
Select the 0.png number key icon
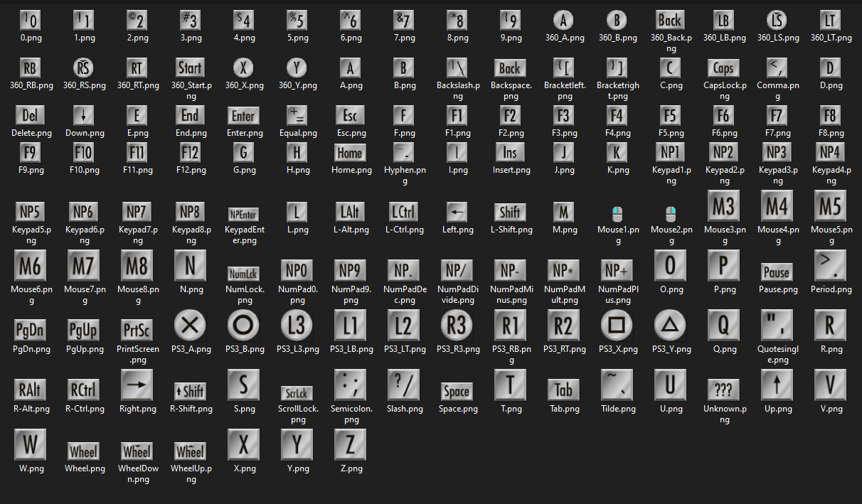point(30,20)
